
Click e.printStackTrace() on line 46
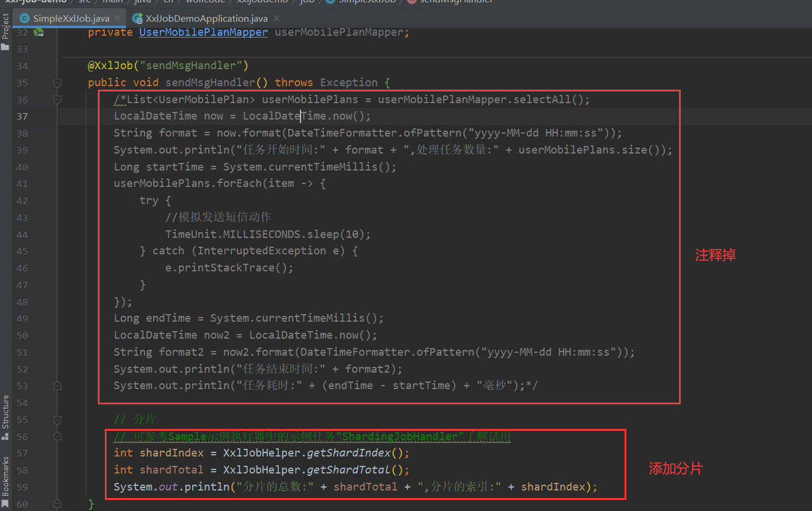(x=226, y=268)
